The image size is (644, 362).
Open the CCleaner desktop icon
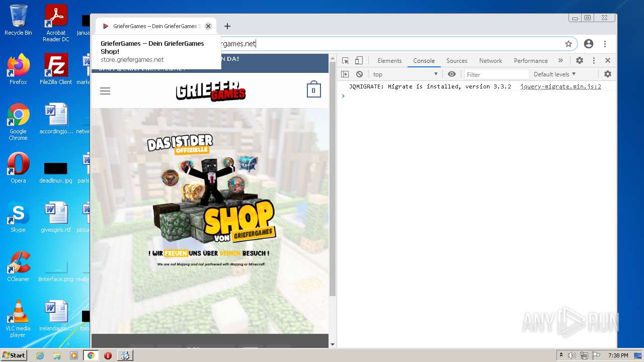pyautogui.click(x=18, y=266)
